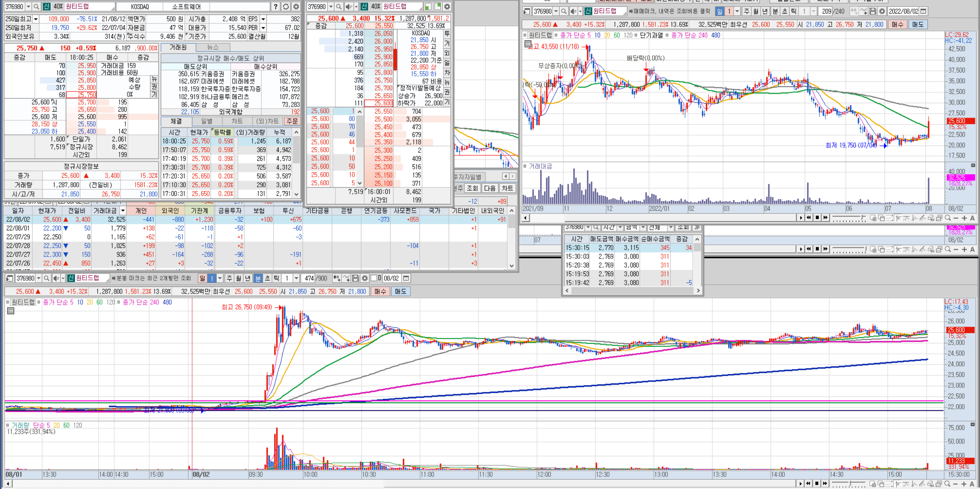Open the 250일최고 dropdown arrow
980x489 pixels.
point(36,19)
